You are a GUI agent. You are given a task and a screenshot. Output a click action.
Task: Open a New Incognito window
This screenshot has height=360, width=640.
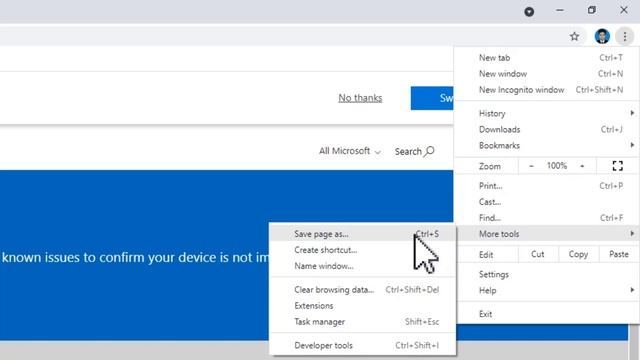pyautogui.click(x=547, y=90)
